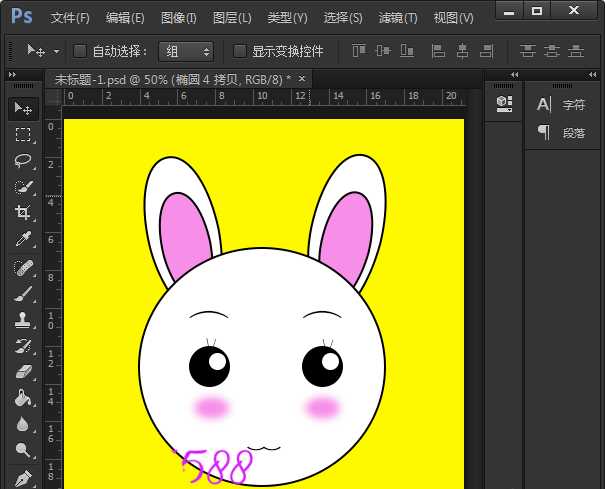Screen dimensions: 605x489
Task: Enable the 自动选择 checkbox
Action: (x=80, y=51)
